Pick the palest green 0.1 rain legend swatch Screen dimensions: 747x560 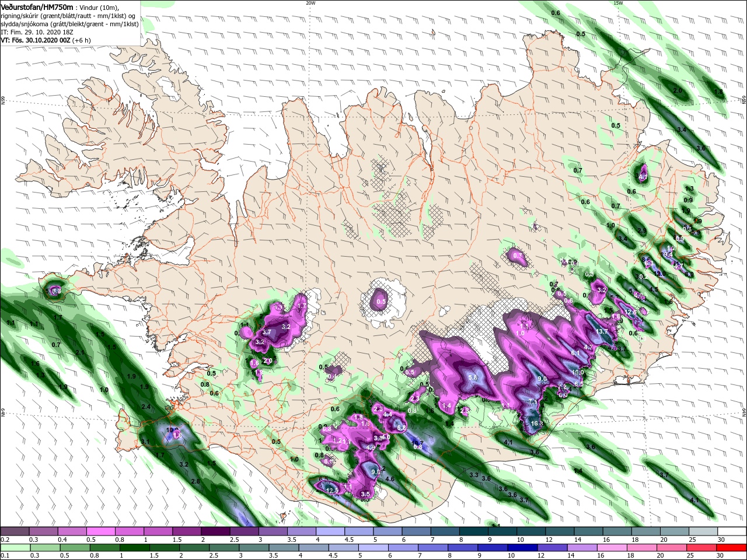(x=16, y=548)
